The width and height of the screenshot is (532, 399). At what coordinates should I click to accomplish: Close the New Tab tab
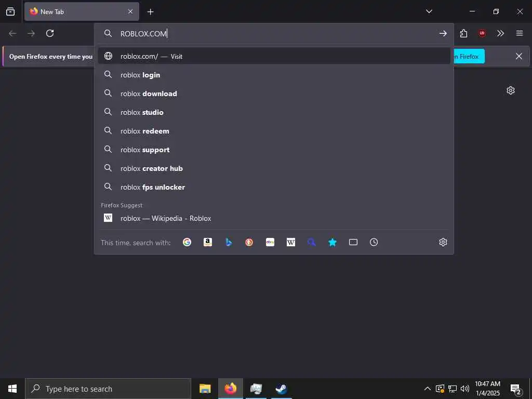(130, 11)
